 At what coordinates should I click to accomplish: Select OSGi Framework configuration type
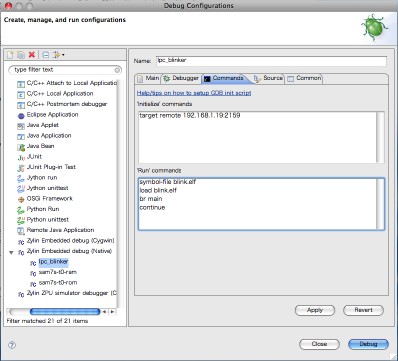click(50, 199)
